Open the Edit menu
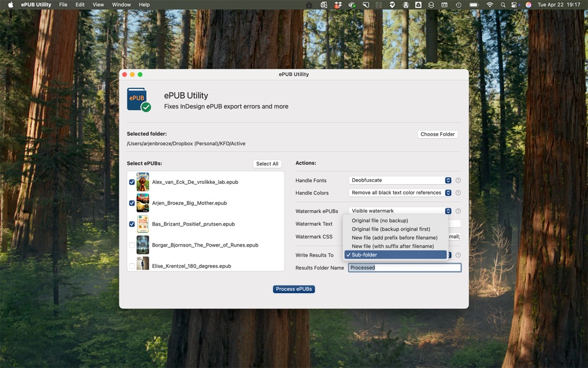Screen dimensions: 588x368 coord(80,4)
